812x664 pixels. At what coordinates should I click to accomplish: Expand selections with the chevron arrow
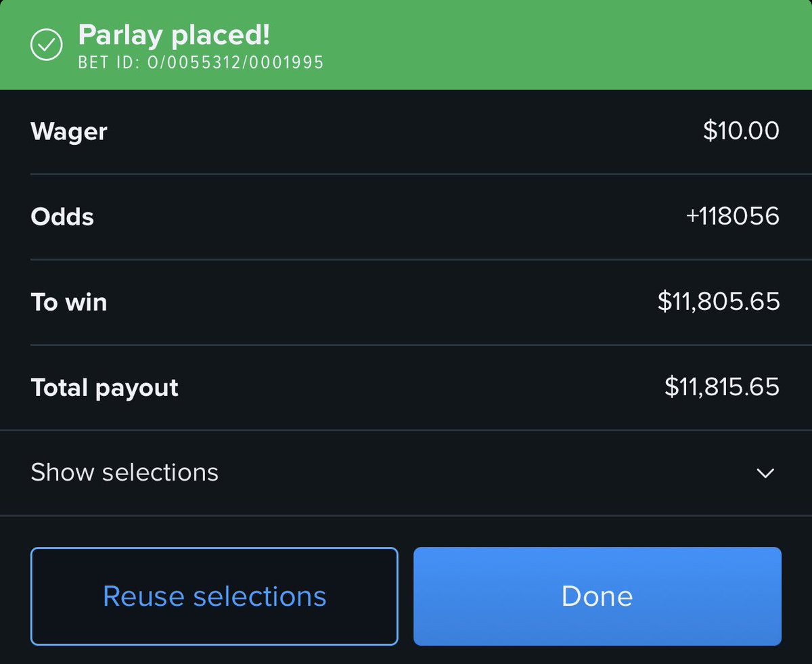(x=765, y=473)
